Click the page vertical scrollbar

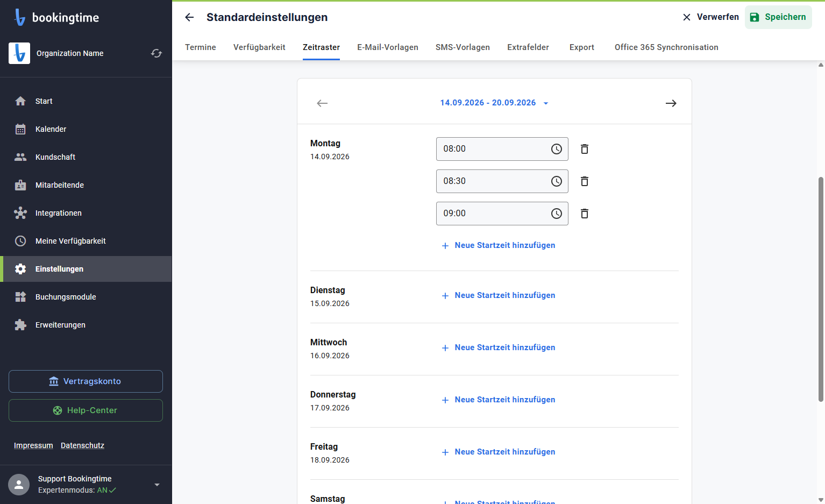tap(821, 289)
